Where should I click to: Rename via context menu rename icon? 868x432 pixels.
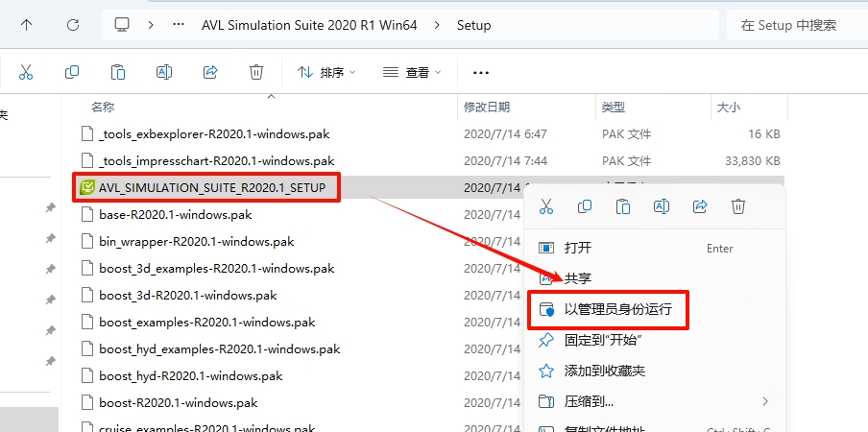tap(662, 206)
